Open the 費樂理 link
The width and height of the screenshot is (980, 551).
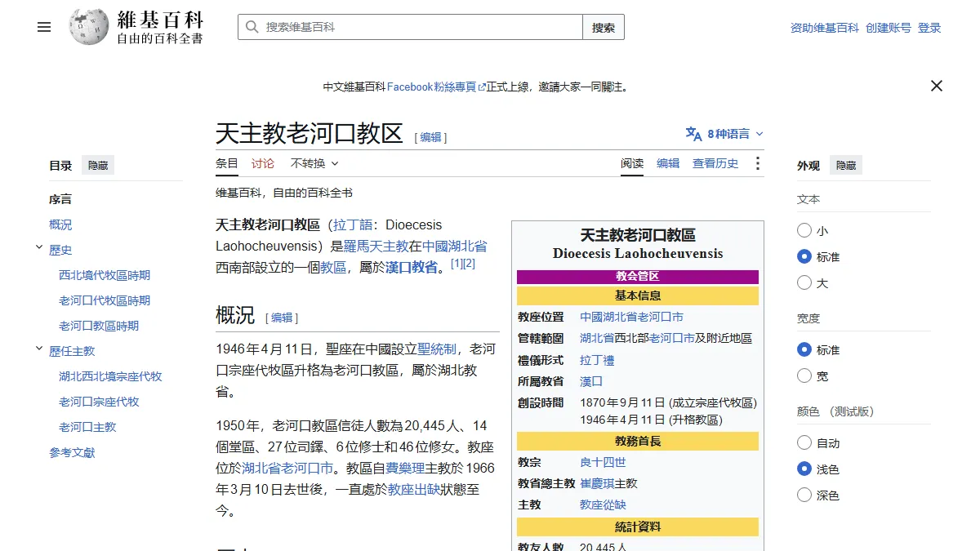(x=405, y=468)
